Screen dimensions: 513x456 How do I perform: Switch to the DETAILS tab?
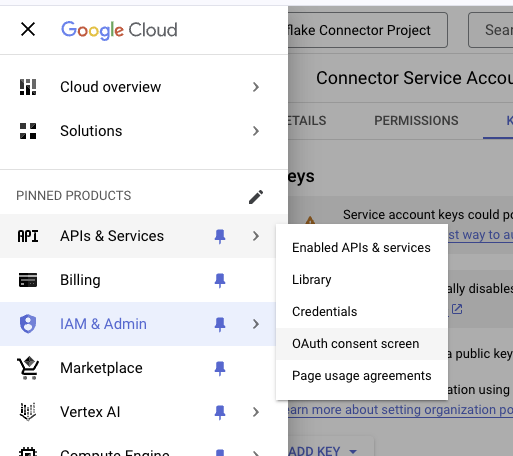tap(307, 121)
